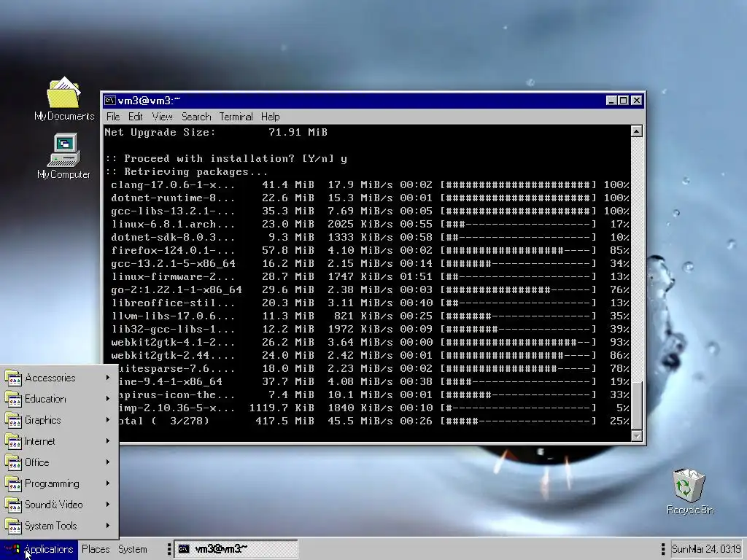The height and width of the screenshot is (560, 747).
Task: Open the Recycle Bin desktop icon
Action: 689,485
